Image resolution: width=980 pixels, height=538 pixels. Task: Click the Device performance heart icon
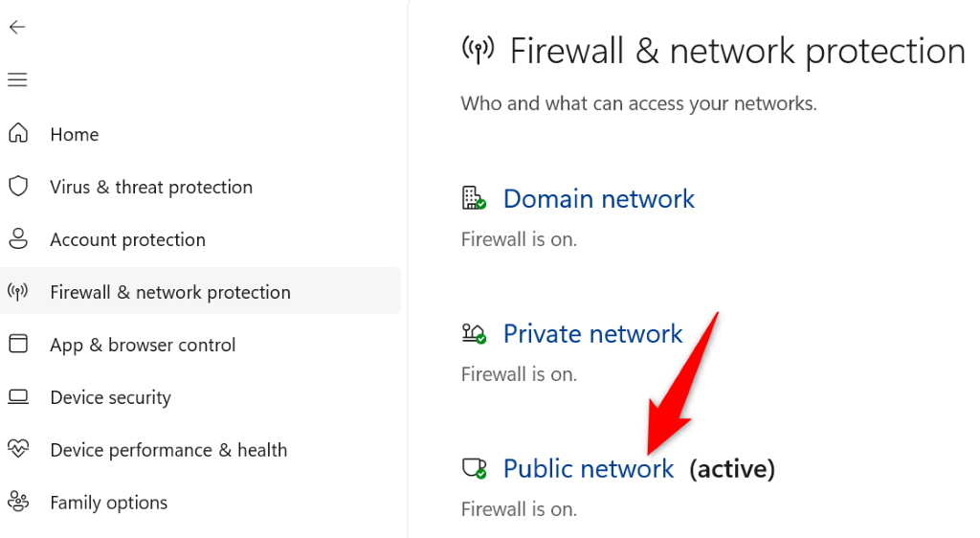tap(18, 450)
